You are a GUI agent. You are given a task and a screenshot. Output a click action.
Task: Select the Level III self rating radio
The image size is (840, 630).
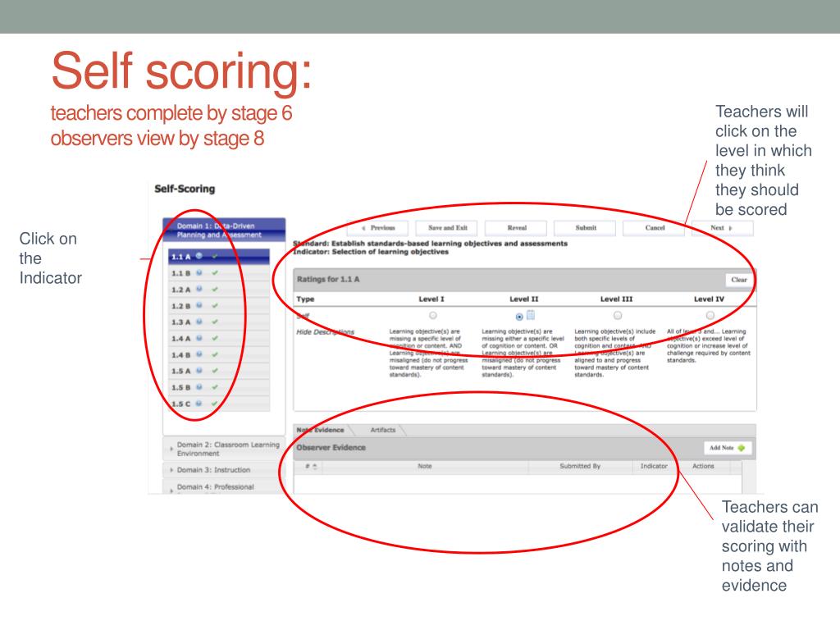(x=618, y=316)
